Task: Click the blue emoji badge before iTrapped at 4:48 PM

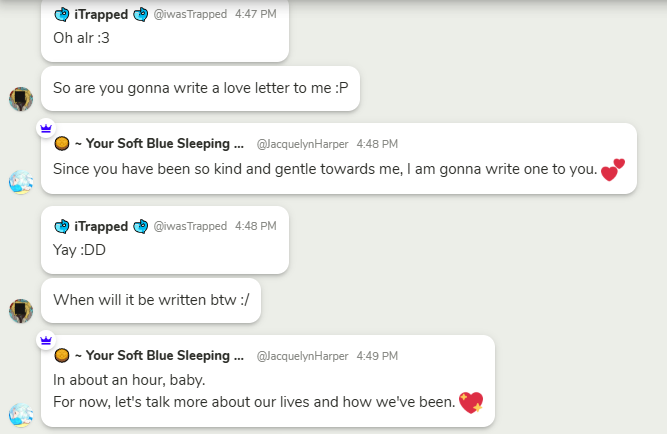Action: pyautogui.click(x=61, y=226)
